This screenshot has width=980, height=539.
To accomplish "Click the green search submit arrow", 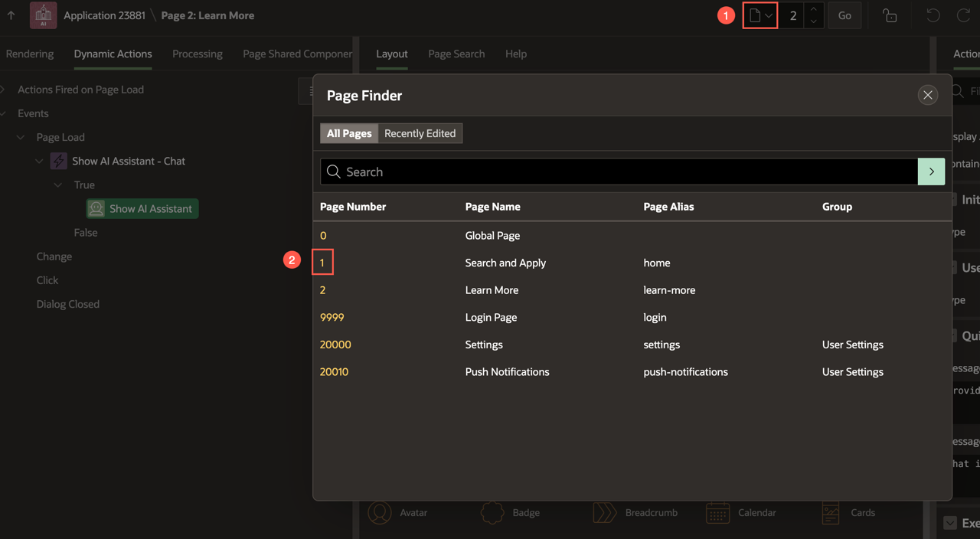I will [x=931, y=172].
